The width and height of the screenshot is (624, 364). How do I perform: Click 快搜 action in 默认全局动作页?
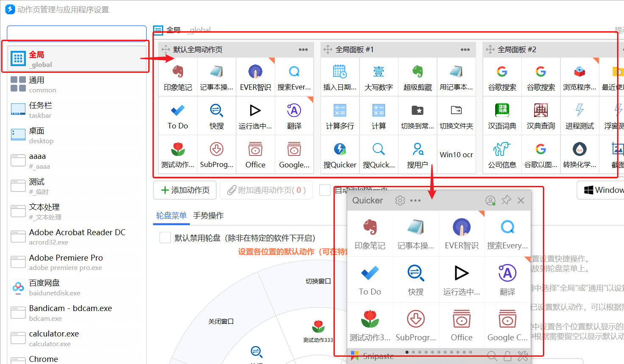217,116
